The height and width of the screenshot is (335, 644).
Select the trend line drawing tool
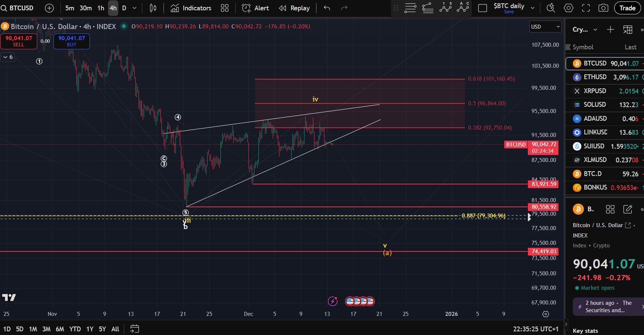point(428,8)
